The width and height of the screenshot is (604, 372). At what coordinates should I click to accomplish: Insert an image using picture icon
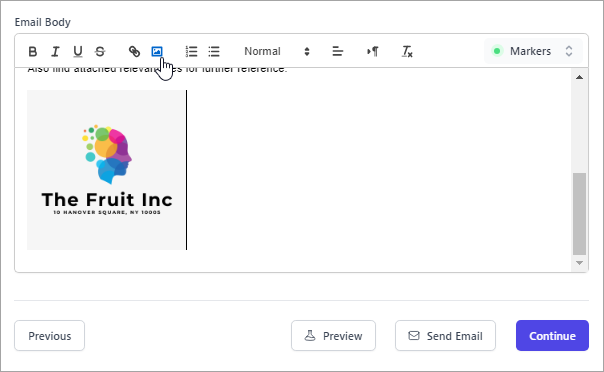(157, 51)
